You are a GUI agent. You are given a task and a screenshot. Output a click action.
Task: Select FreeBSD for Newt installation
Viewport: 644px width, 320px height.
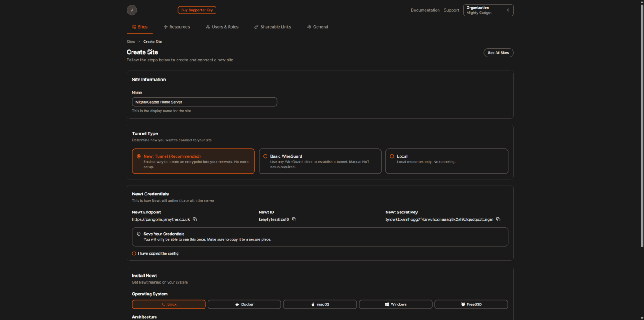(x=471, y=304)
